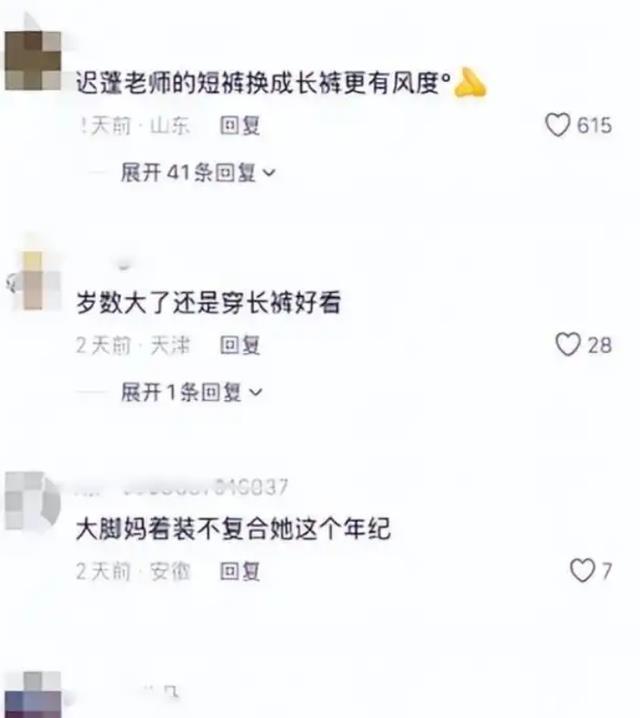Open the Anhui commenter's avatar
The width and height of the screenshot is (640, 718).
(33, 501)
